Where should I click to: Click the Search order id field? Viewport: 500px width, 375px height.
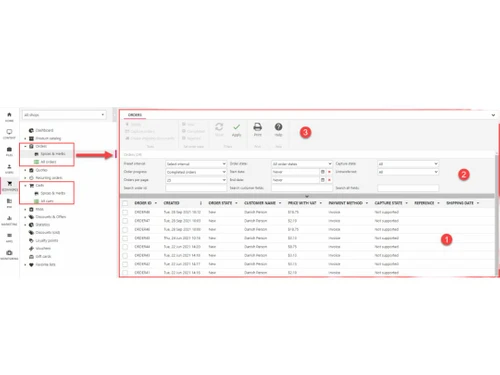196,188
